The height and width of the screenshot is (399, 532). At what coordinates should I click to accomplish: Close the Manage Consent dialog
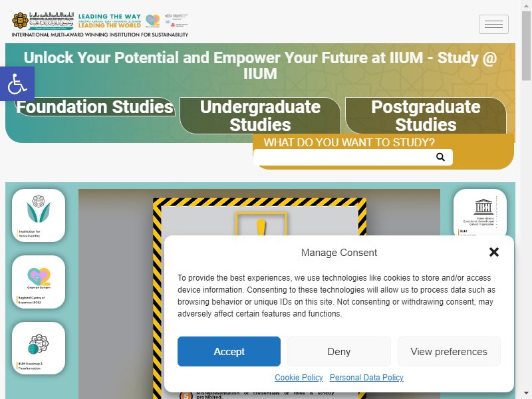pyautogui.click(x=494, y=252)
